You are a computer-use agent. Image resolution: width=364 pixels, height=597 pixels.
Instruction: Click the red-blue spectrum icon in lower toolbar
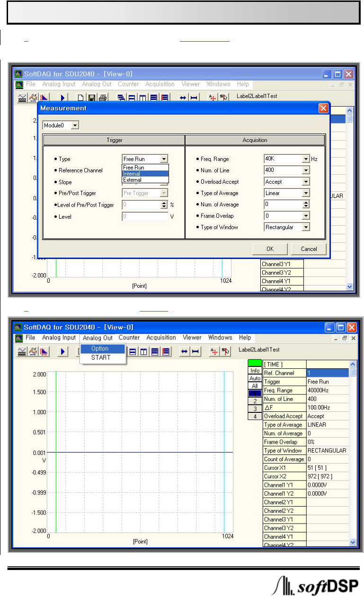[44, 351]
